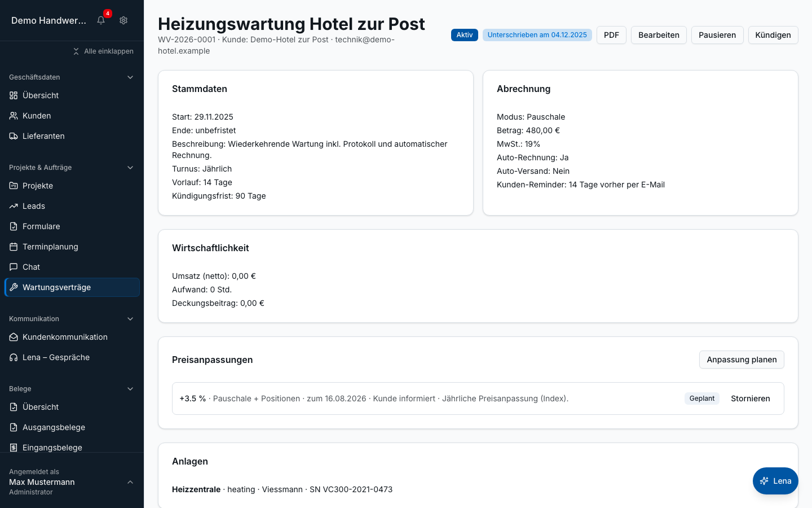
Task: Collapse the Kommunikation section
Action: tap(130, 319)
